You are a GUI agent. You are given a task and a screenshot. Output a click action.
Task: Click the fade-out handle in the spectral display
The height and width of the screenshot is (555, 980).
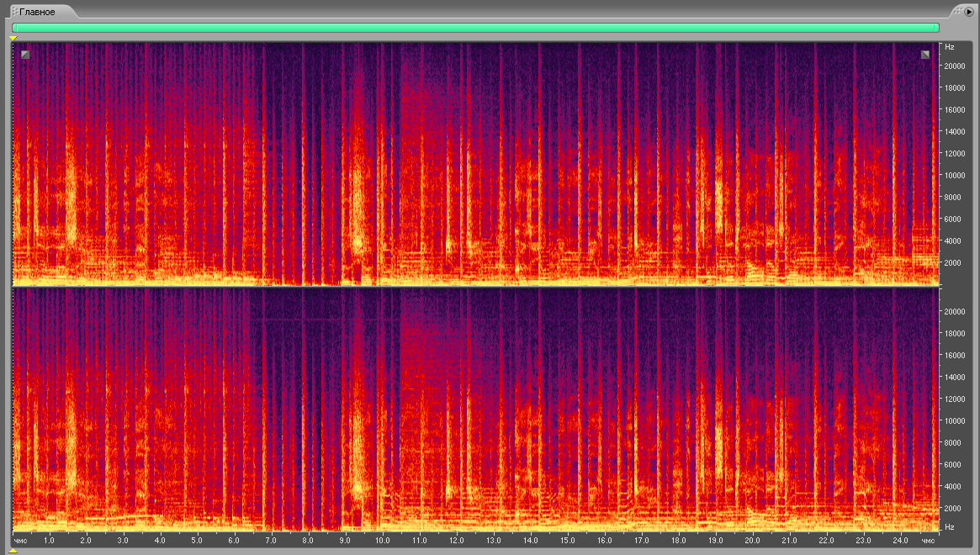pos(925,55)
